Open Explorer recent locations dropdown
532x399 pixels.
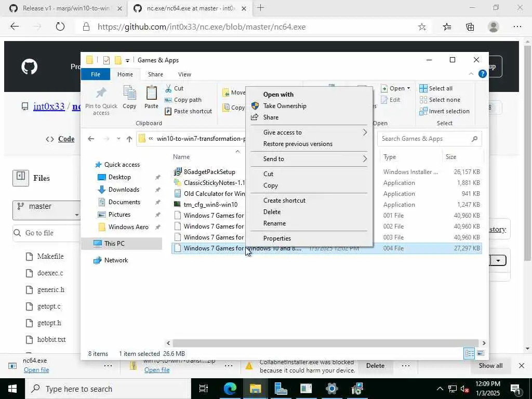click(118, 139)
